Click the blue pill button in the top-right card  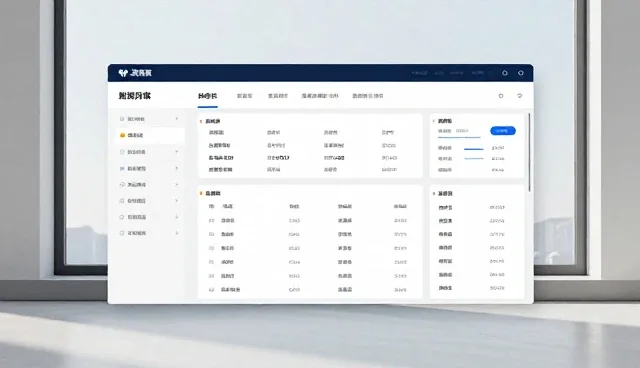point(502,131)
